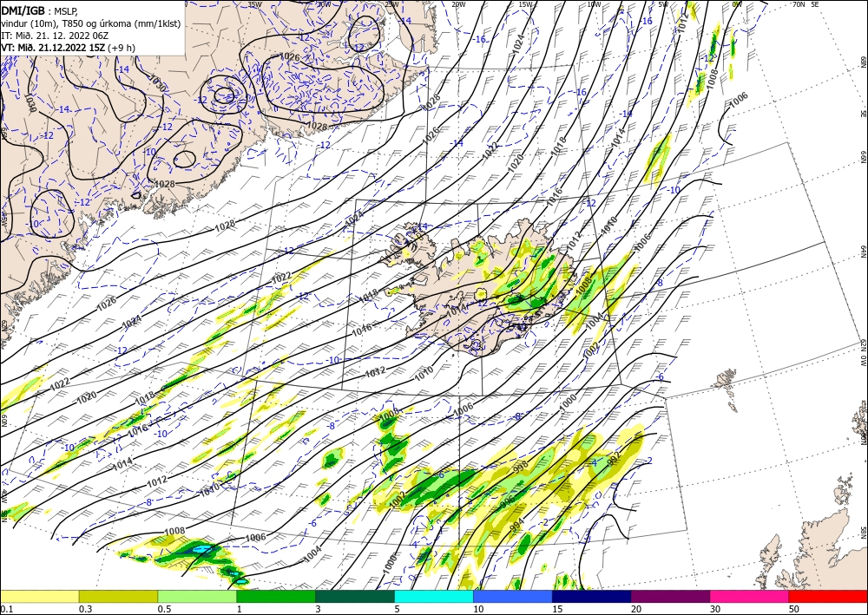Click the "DMI/IGB : MSLP," title line
This screenshot has width=868, height=615.
pyautogui.click(x=40, y=10)
